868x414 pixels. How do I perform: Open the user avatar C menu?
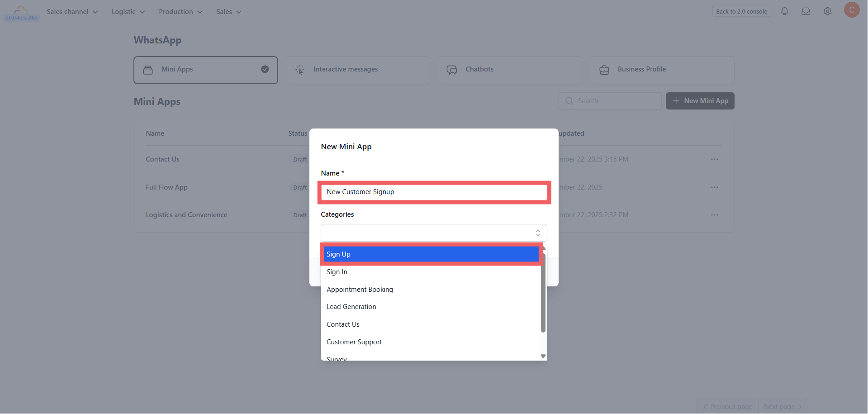(851, 10)
